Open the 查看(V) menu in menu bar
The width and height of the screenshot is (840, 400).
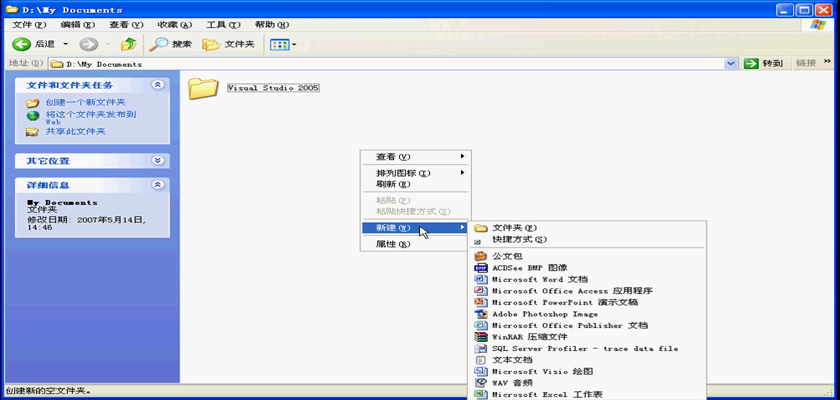pyautogui.click(x=126, y=25)
